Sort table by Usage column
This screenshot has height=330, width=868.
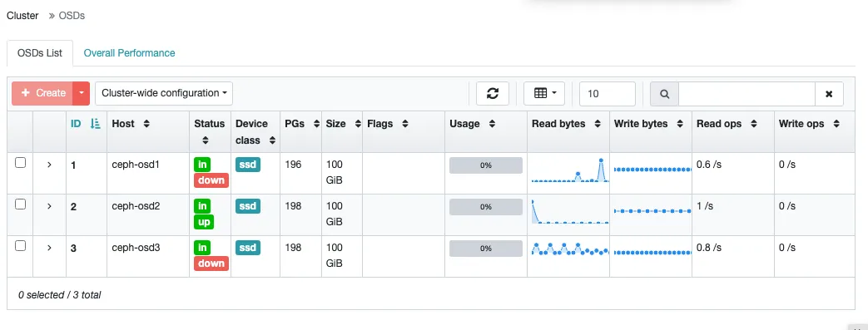click(x=492, y=124)
